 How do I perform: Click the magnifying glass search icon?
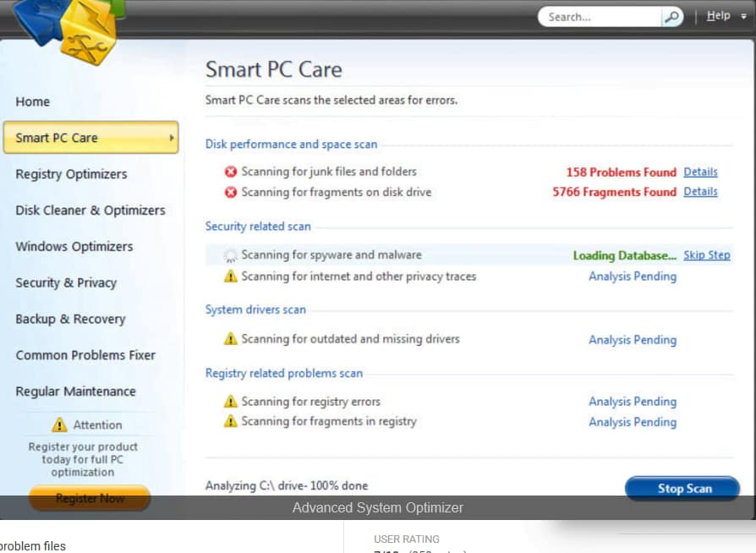pos(671,17)
